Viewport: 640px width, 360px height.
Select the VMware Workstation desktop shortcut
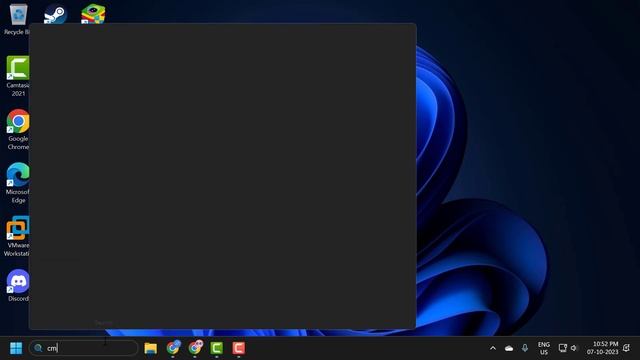click(17, 236)
